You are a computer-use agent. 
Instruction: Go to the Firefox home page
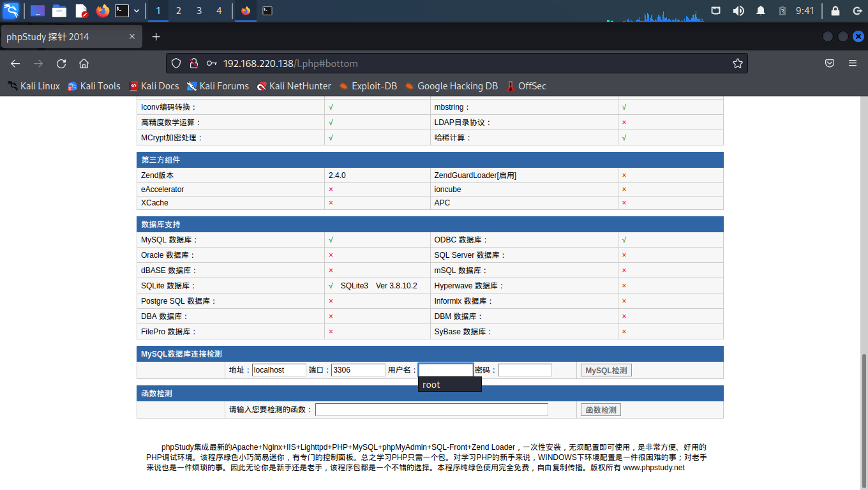click(84, 63)
